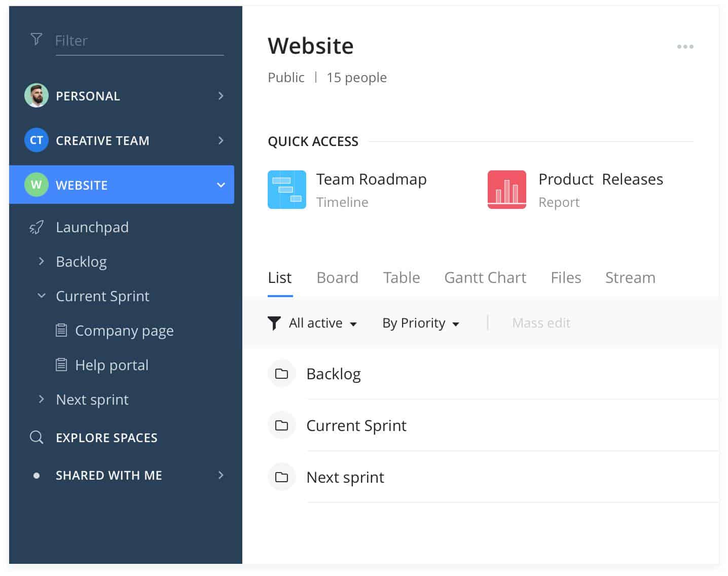Collapse the Current Sprint tree item
The height and width of the screenshot is (576, 728).
41,296
